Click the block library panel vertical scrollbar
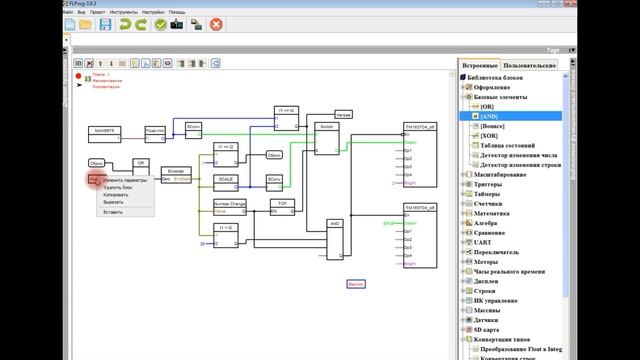Screen dimensions: 640x360 pos(565,186)
